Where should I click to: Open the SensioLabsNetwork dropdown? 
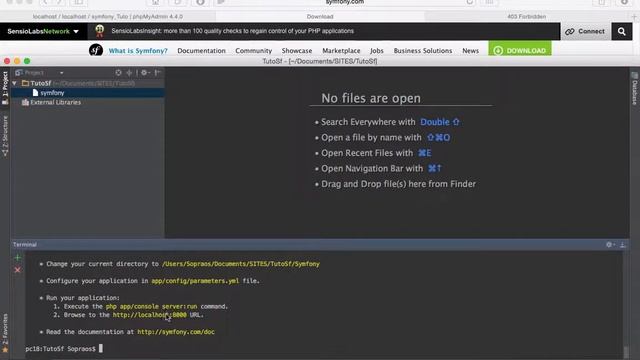point(43,31)
